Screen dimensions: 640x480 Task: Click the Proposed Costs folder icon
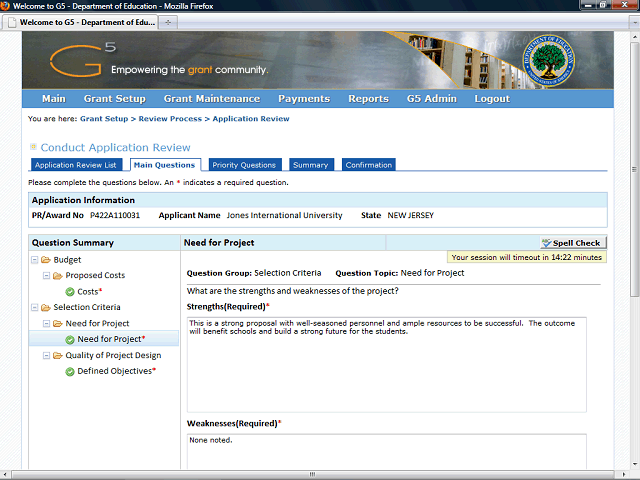pyautogui.click(x=58, y=275)
